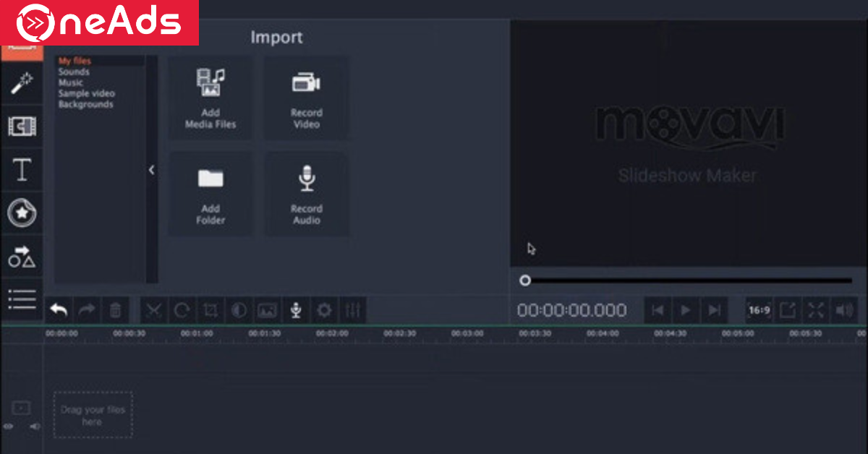Skip to previous frame button
868x454 pixels.
(x=658, y=311)
